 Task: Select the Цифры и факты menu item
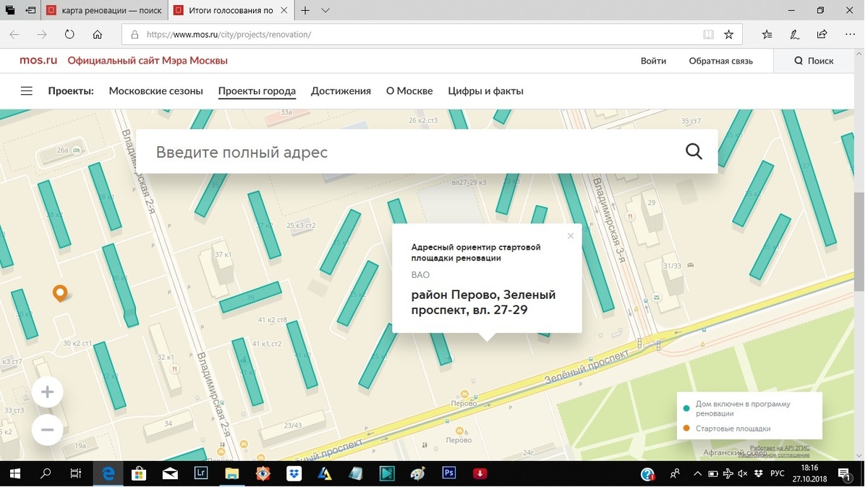pyautogui.click(x=485, y=91)
